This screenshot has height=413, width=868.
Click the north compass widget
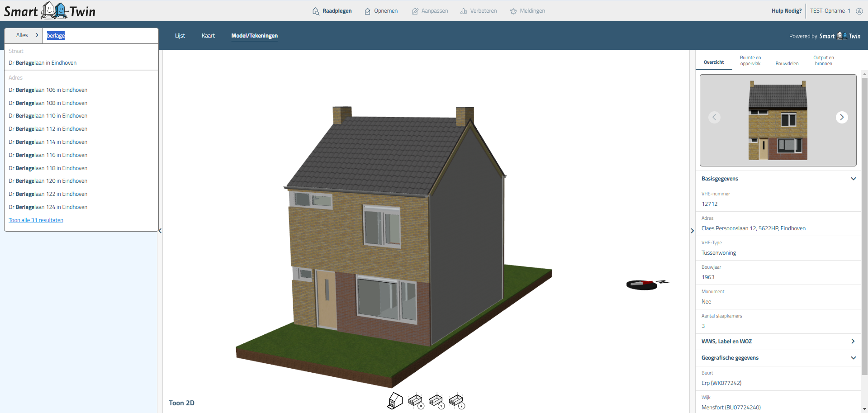pos(646,284)
